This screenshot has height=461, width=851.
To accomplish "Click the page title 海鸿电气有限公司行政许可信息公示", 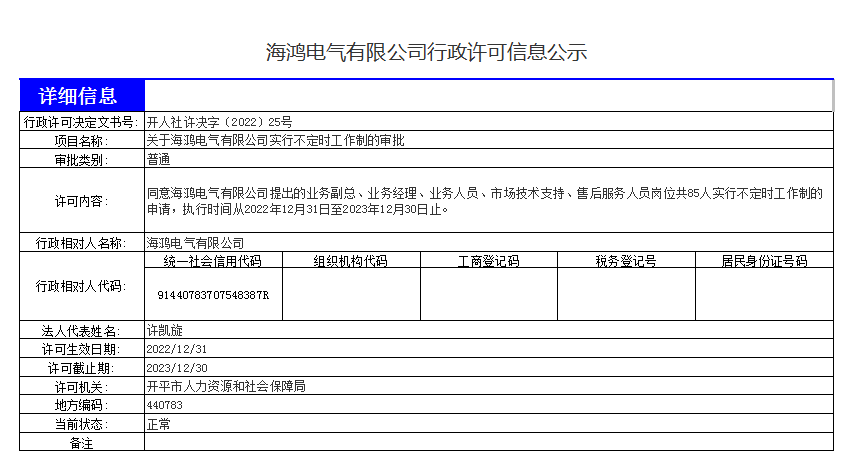I will pos(426,53).
